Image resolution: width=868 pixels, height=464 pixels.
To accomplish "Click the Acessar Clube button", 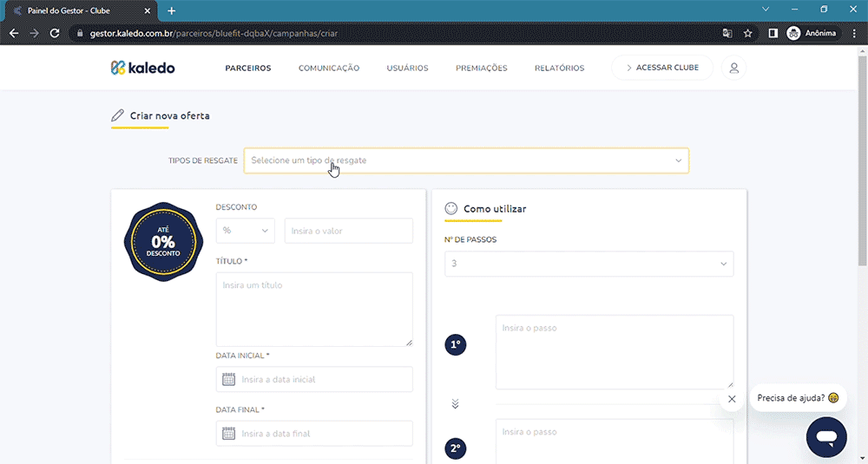I will click(x=661, y=68).
